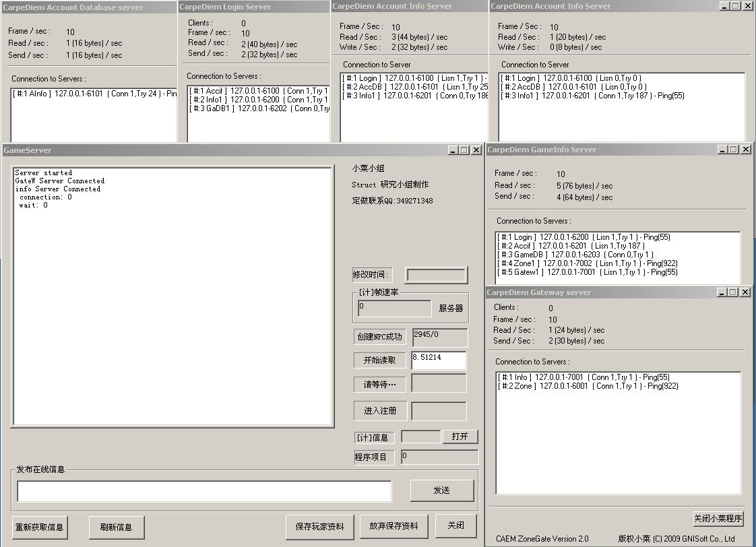Focus the 发布在线信息 message text box
Image resolution: width=756 pixels, height=547 pixels.
pos(204,491)
